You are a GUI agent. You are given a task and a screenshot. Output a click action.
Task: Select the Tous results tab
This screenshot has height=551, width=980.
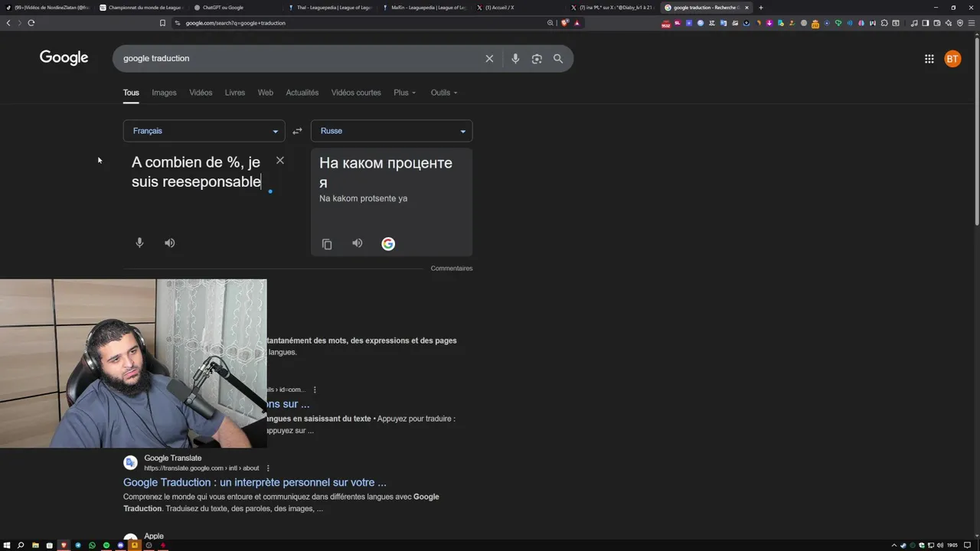[131, 93]
